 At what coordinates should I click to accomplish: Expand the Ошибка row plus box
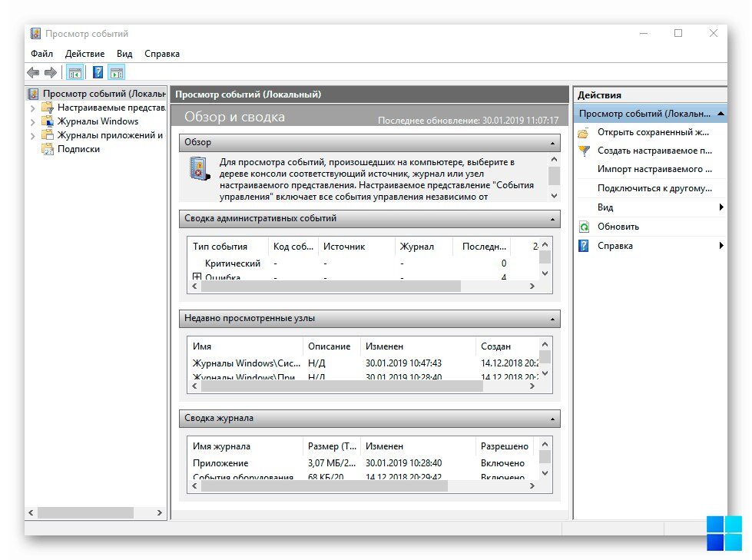click(197, 277)
